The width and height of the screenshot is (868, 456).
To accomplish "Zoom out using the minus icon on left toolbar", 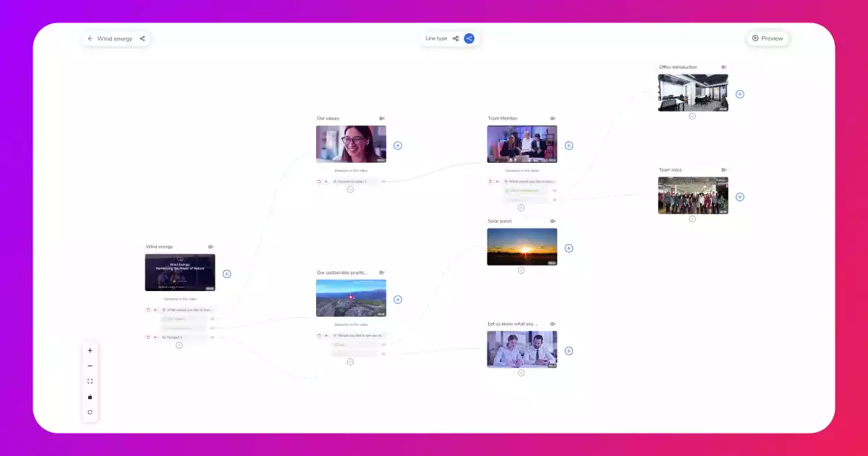I will (x=90, y=366).
